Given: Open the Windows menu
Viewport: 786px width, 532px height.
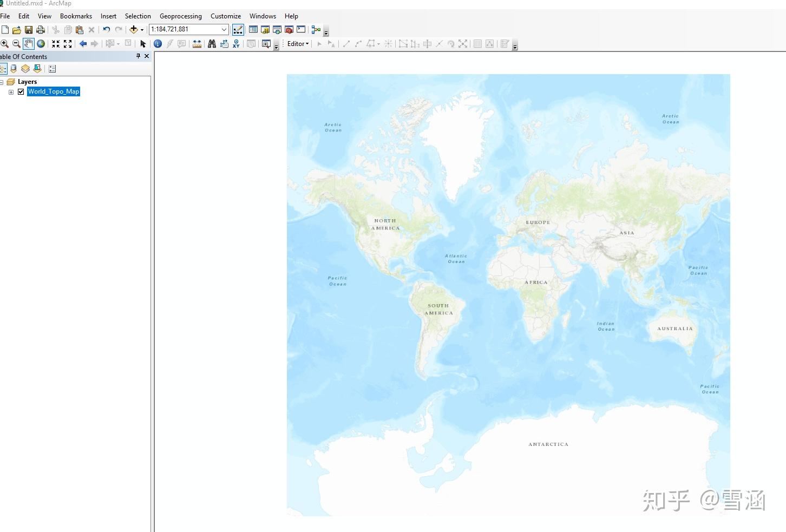Looking at the screenshot, I should (x=263, y=16).
